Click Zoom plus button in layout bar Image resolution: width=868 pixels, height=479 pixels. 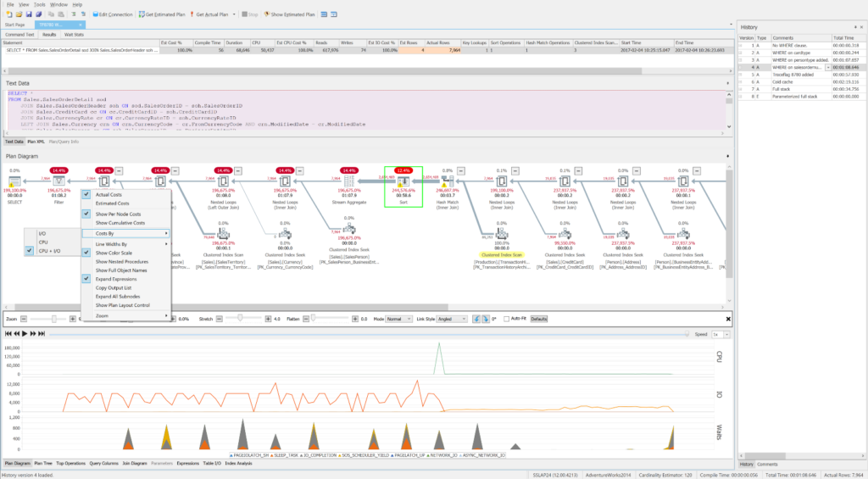(73, 319)
